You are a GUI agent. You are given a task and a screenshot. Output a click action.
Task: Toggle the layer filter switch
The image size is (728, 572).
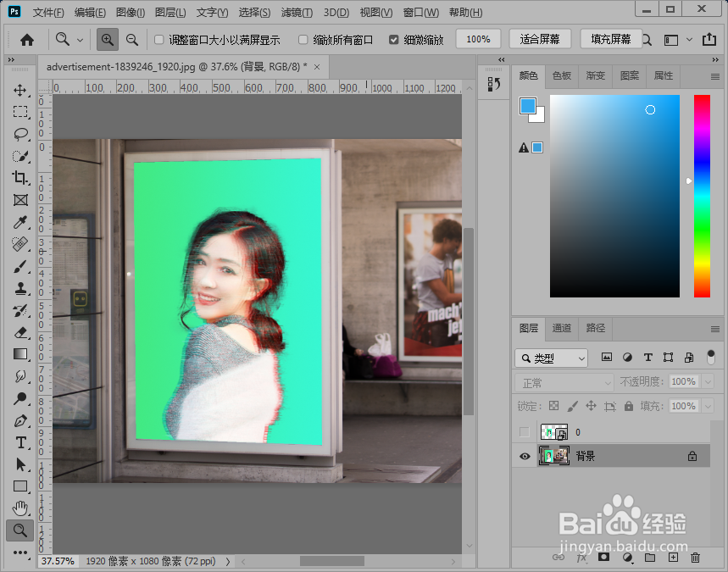click(711, 358)
